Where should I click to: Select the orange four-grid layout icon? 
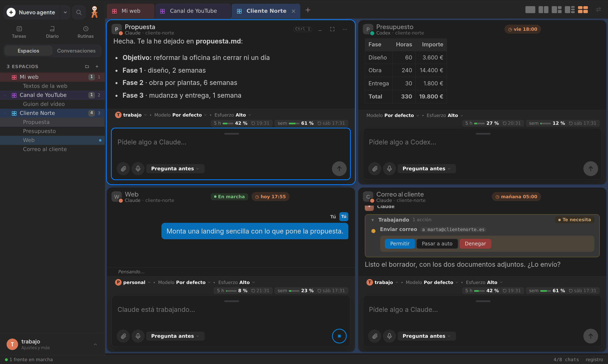tap(583, 10)
